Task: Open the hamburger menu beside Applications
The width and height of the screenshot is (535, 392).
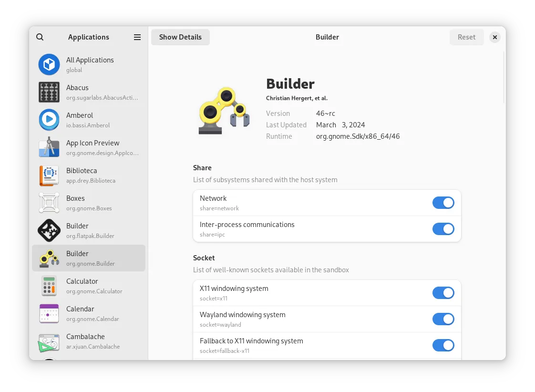Action: pos(137,37)
